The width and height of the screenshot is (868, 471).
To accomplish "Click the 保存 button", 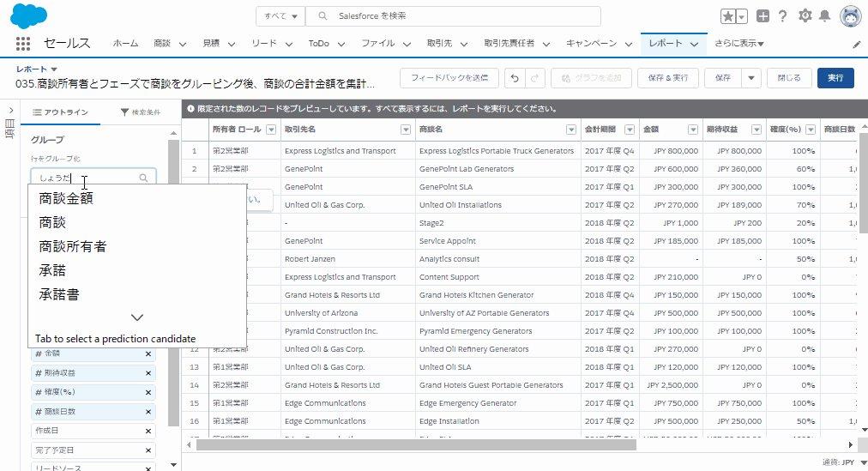I will coord(723,78).
